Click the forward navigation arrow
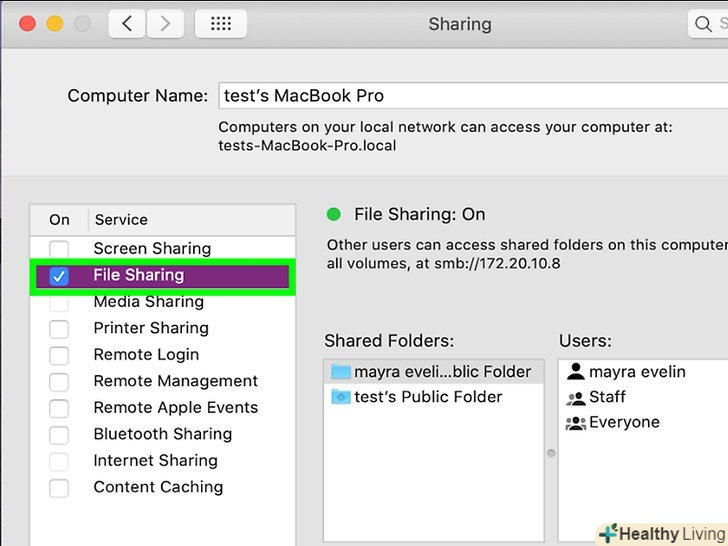The height and width of the screenshot is (546, 728). pos(166,23)
